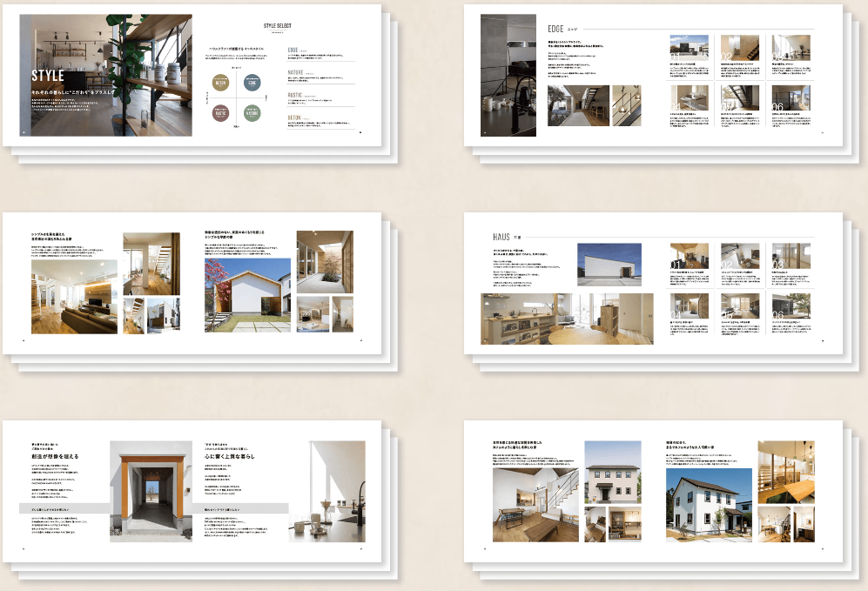Select the living room with brown sofa photo
This screenshot has height=591, width=868.
pos(74,299)
